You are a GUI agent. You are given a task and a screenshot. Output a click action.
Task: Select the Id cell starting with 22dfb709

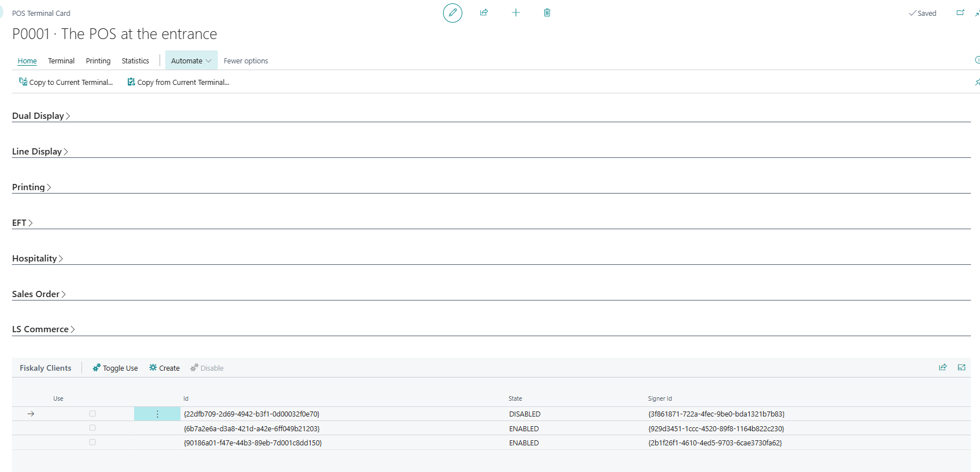coord(251,414)
